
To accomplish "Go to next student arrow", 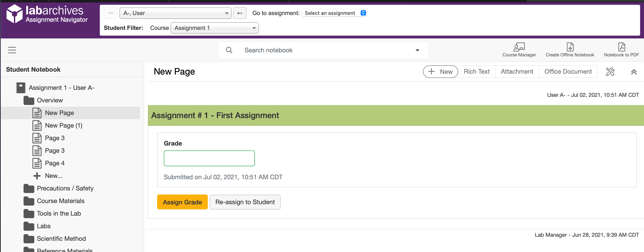I will pyautogui.click(x=240, y=13).
